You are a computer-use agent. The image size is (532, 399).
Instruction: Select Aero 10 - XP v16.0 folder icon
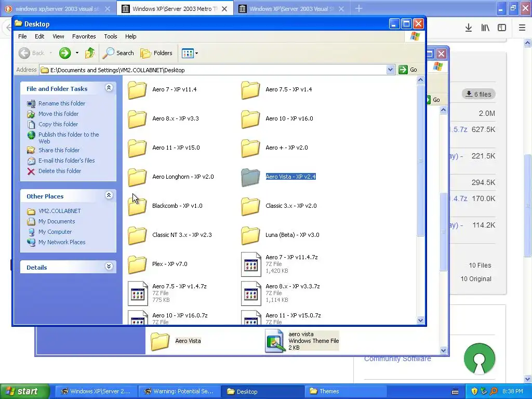point(250,119)
